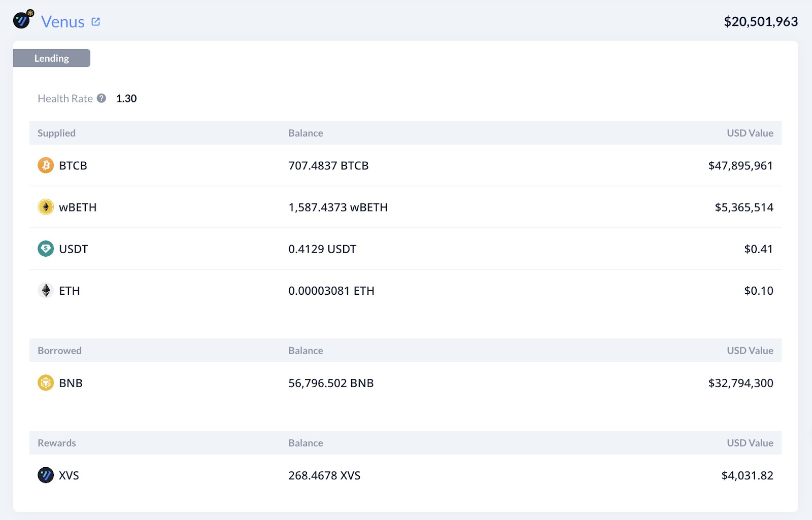Click the Health Rate value 1.30

coord(126,98)
